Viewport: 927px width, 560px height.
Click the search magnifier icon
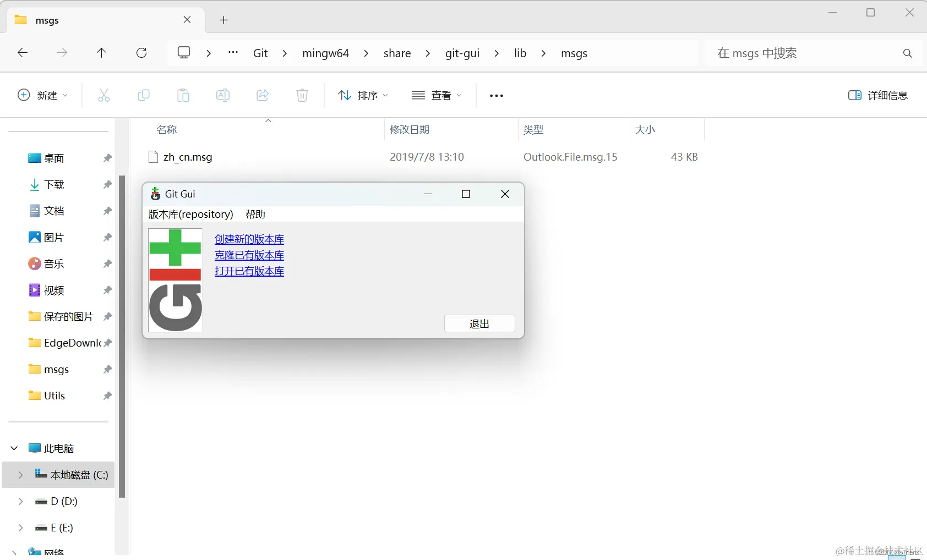coord(908,53)
